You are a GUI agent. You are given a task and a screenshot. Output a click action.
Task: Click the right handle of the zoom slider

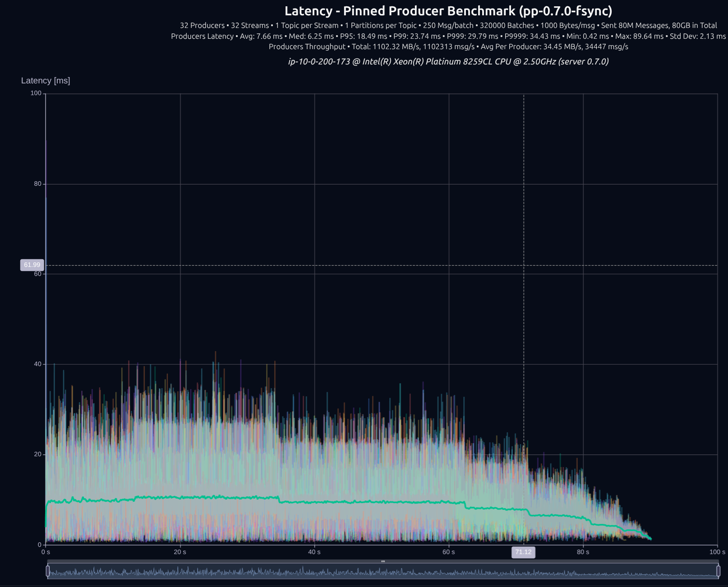[x=719, y=571]
